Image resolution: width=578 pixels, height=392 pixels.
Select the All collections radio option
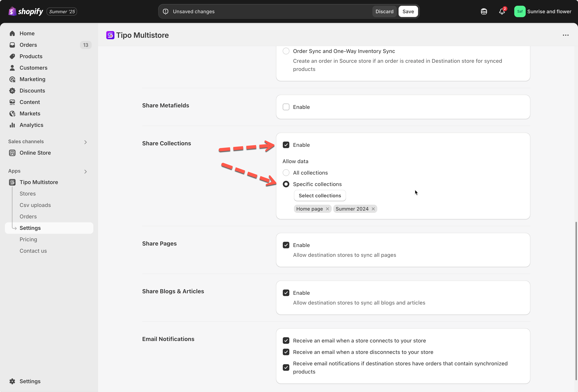[x=286, y=173]
